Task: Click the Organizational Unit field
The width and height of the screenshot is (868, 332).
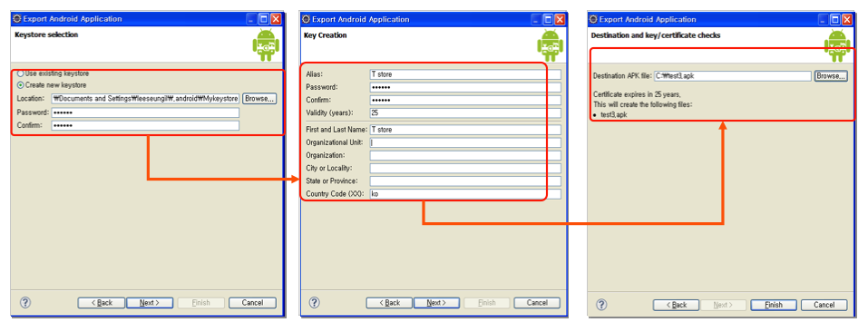Action: (465, 142)
